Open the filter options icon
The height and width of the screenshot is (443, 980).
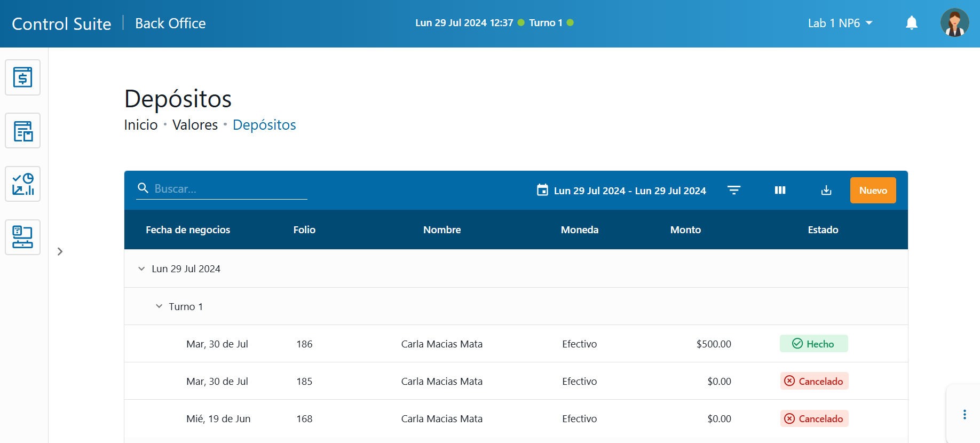tap(734, 191)
